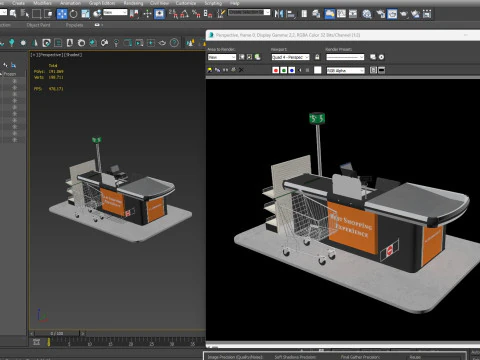Toggle the alpha channel display button
The height and width of the screenshot is (360, 480).
click(x=300, y=70)
